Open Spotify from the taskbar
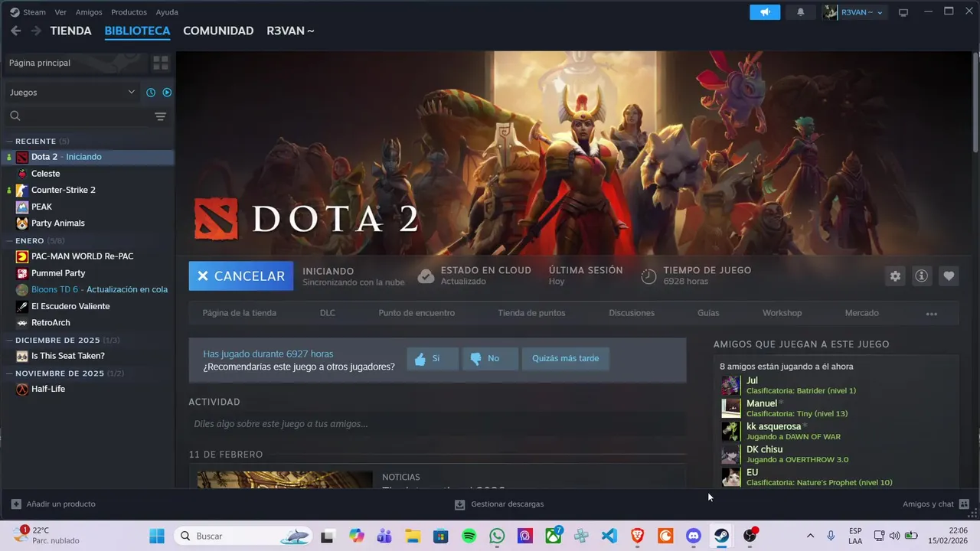The height and width of the screenshot is (551, 980). coord(469,536)
